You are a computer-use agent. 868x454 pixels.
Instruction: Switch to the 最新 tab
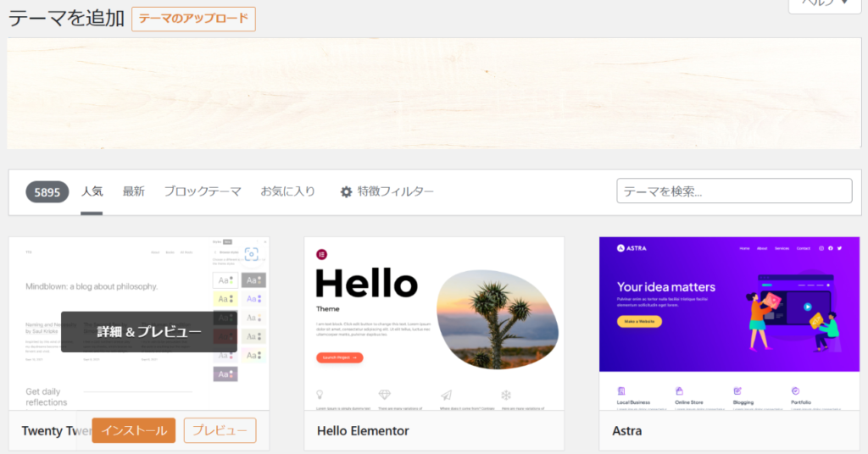pyautogui.click(x=133, y=192)
